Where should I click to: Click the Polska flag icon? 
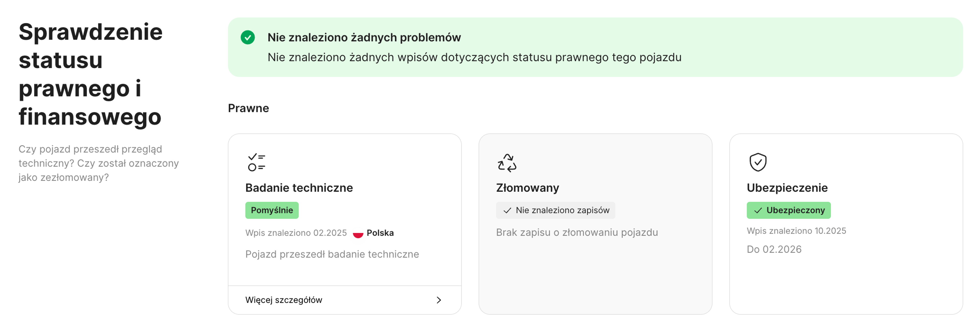[x=358, y=233]
